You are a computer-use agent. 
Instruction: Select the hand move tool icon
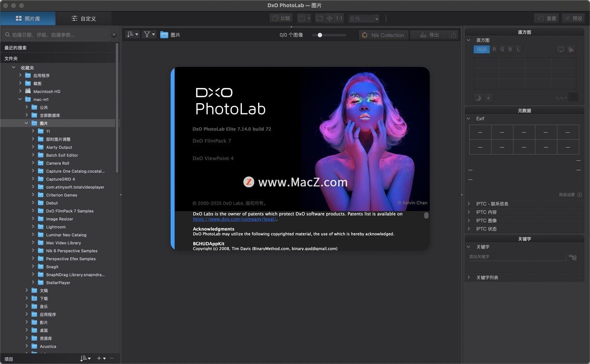pyautogui.click(x=329, y=18)
